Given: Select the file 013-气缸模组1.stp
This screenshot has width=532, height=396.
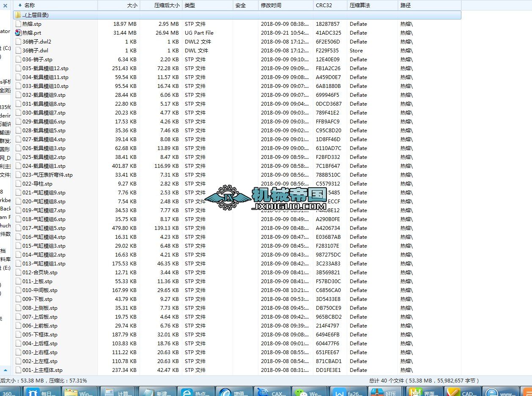Looking at the screenshot, I should coord(44,263).
